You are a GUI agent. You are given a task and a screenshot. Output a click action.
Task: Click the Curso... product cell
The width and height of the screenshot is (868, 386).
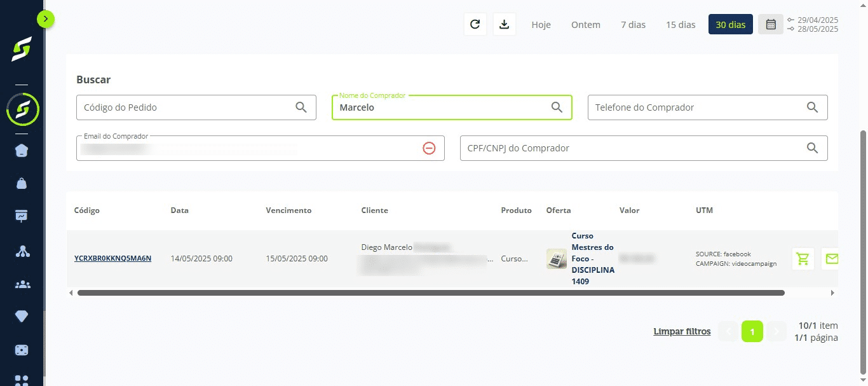[514, 259]
